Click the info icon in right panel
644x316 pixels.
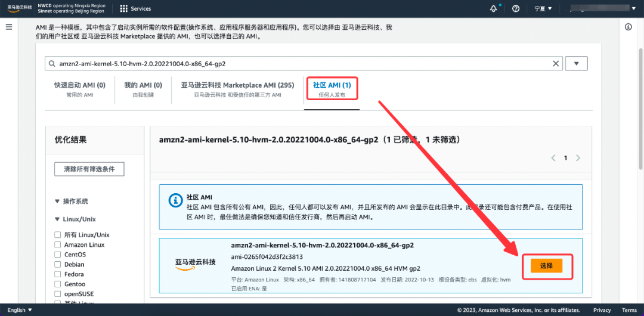pyautogui.click(x=628, y=27)
